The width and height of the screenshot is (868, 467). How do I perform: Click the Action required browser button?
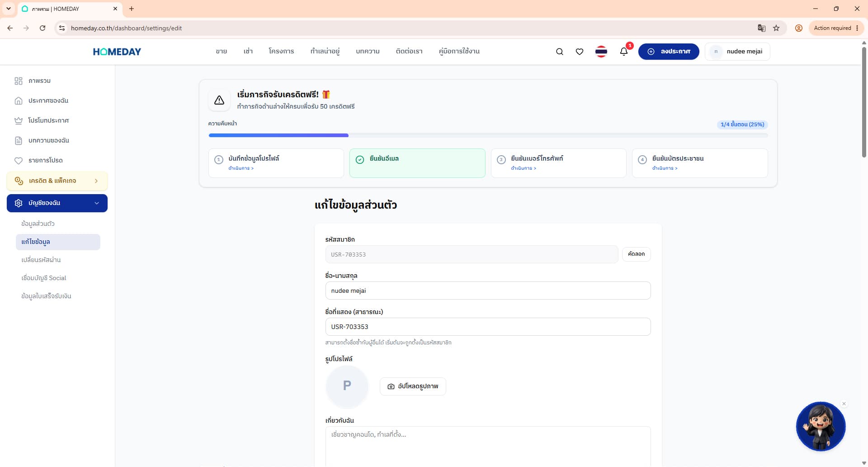pos(836,28)
